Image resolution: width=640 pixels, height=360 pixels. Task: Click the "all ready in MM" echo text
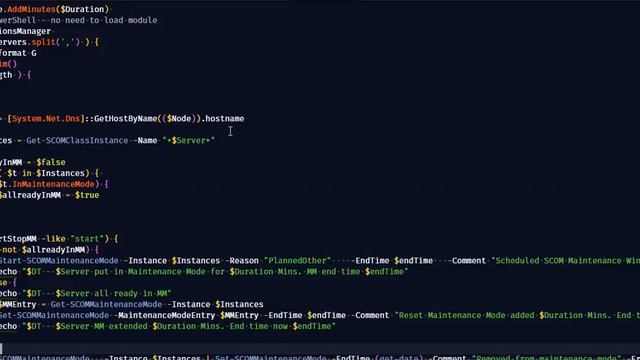pos(131,293)
